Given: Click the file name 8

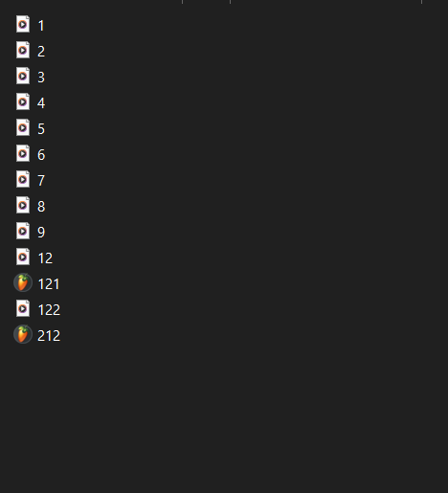Looking at the screenshot, I should click(x=41, y=207).
